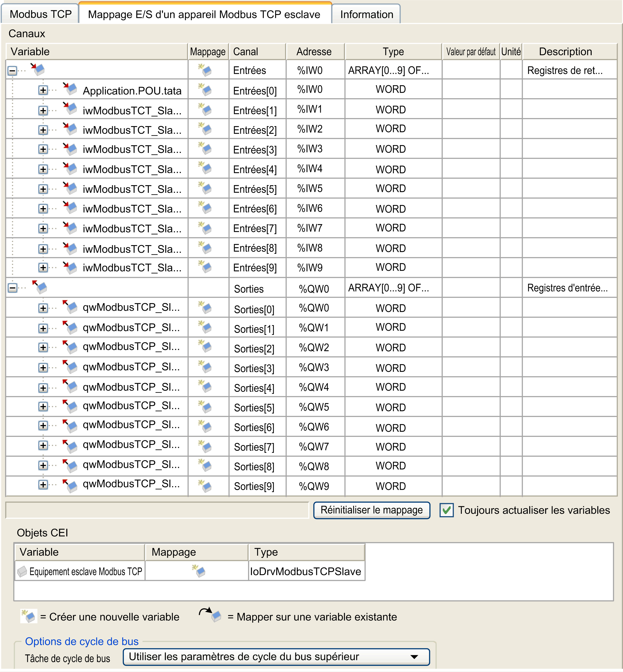Click the mapping icon in the Entrées[8] row
The height and width of the screenshot is (672, 623).
pos(205,248)
